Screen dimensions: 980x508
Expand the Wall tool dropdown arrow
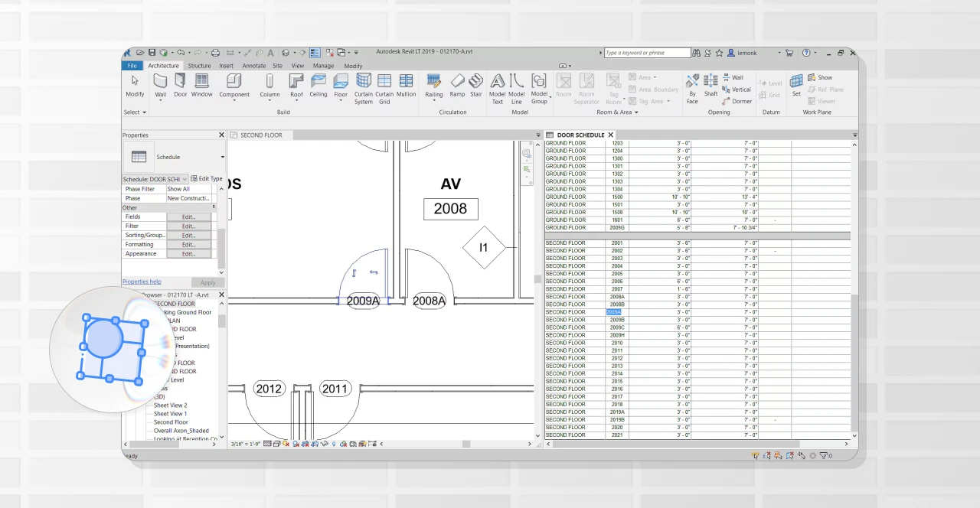[161, 100]
